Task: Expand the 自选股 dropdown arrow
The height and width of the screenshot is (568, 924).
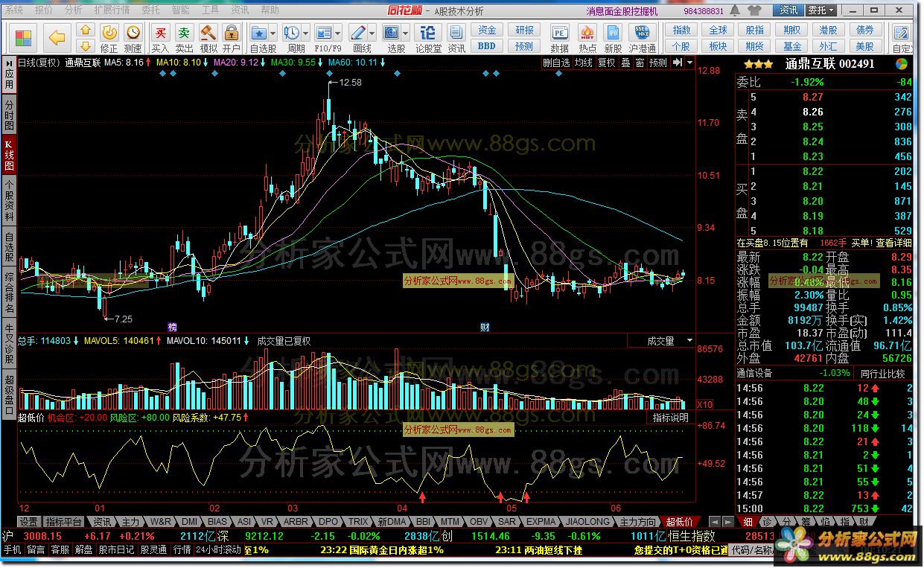Action: [x=273, y=33]
